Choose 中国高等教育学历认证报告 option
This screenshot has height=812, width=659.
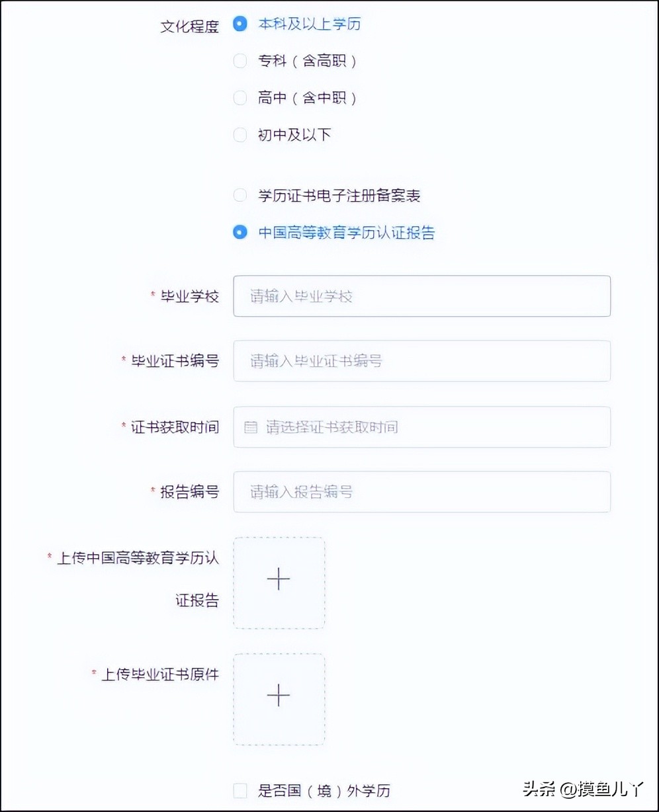(240, 232)
